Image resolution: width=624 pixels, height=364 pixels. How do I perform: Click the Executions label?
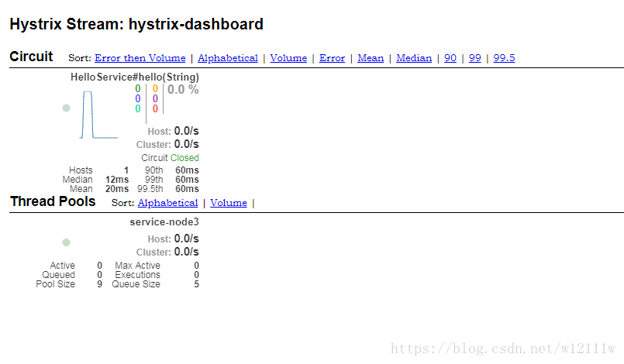[x=138, y=275]
